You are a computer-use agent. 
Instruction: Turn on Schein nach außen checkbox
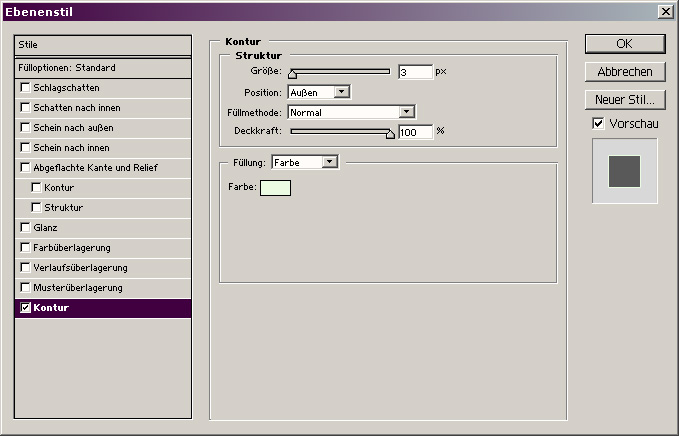pos(26,127)
